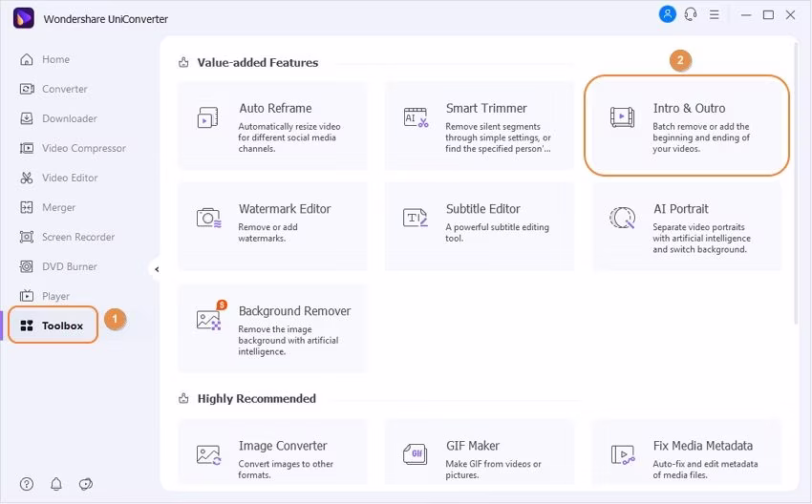
Task: Select Toolbox in the sidebar
Action: (53, 325)
